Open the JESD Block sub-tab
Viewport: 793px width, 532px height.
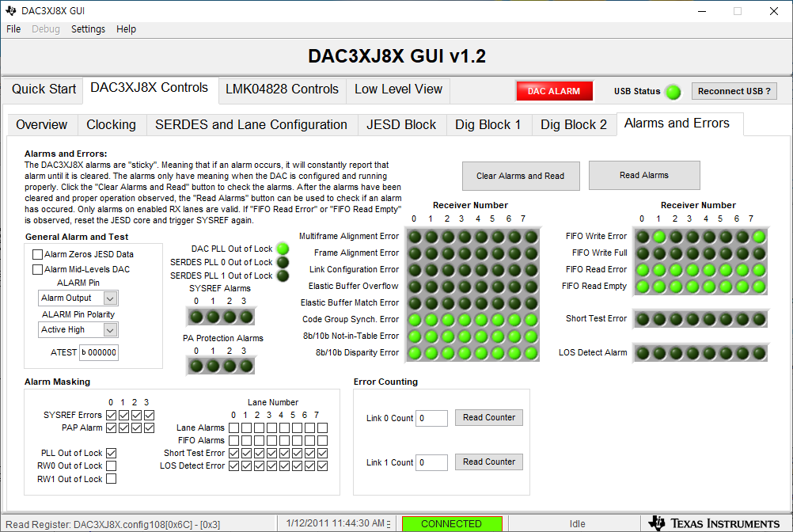tap(401, 125)
